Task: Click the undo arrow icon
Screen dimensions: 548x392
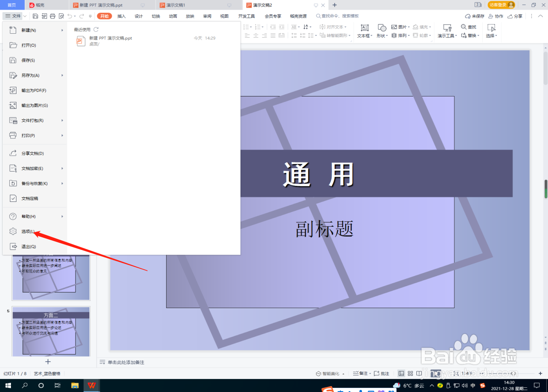Action: pyautogui.click(x=70, y=16)
